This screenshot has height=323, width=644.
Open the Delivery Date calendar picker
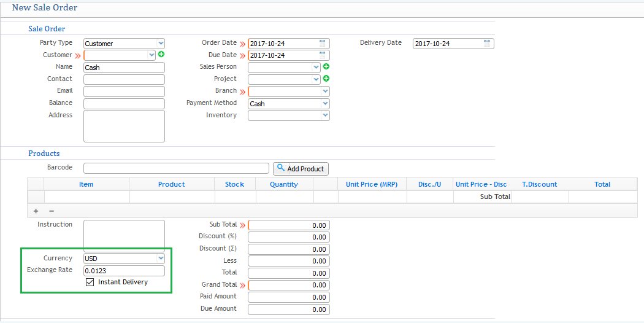[487, 43]
